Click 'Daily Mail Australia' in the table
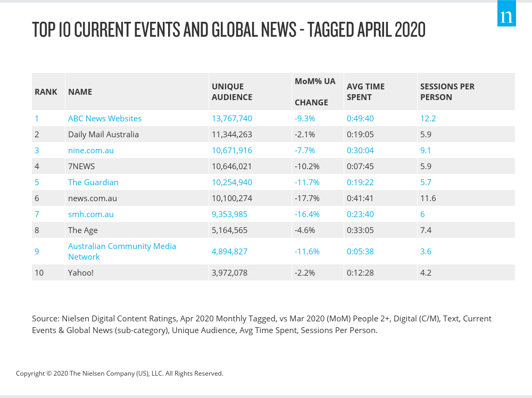532x398 pixels. click(x=103, y=135)
